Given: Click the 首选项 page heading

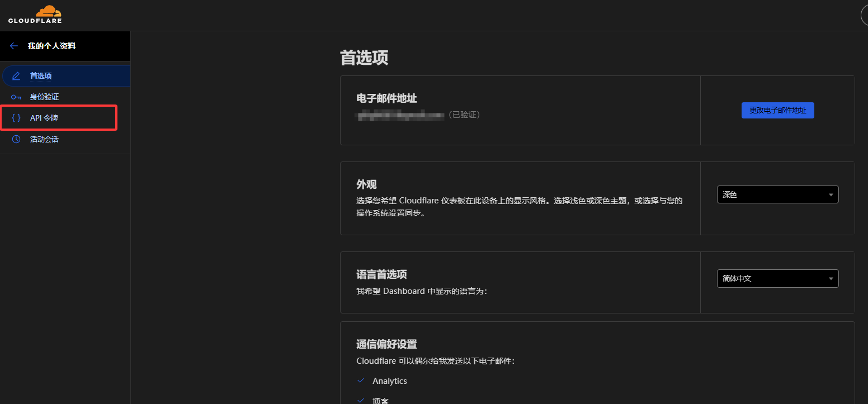Looking at the screenshot, I should click(x=364, y=58).
